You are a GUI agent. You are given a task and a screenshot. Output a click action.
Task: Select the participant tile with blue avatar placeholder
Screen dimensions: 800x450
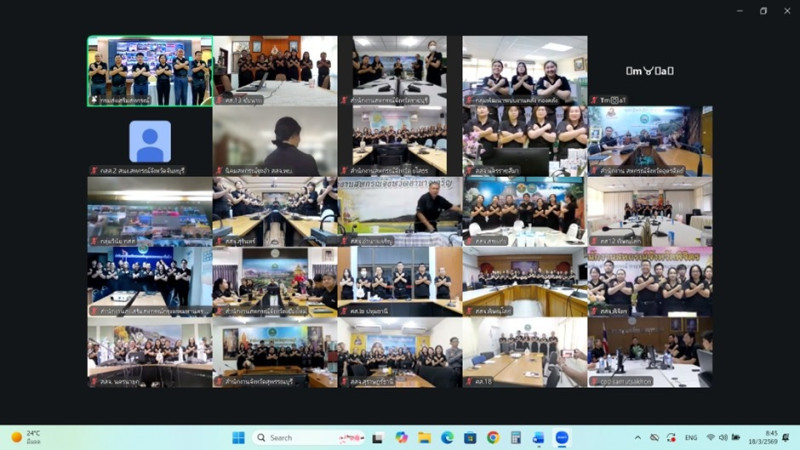149,141
